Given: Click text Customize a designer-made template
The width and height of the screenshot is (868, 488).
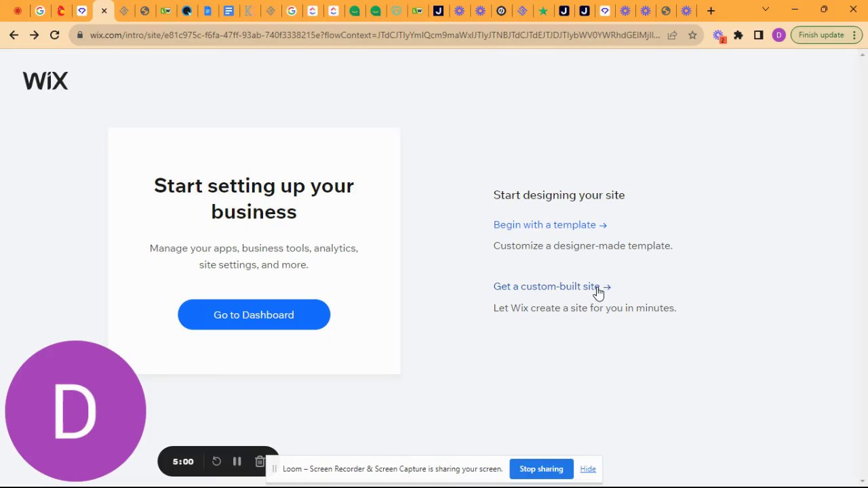Looking at the screenshot, I should 583,246.
